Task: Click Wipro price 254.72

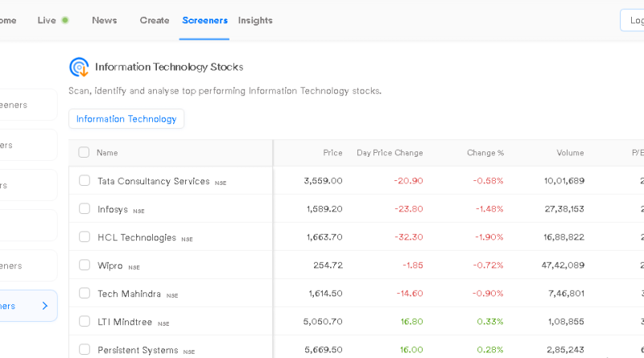Action: [x=328, y=265]
